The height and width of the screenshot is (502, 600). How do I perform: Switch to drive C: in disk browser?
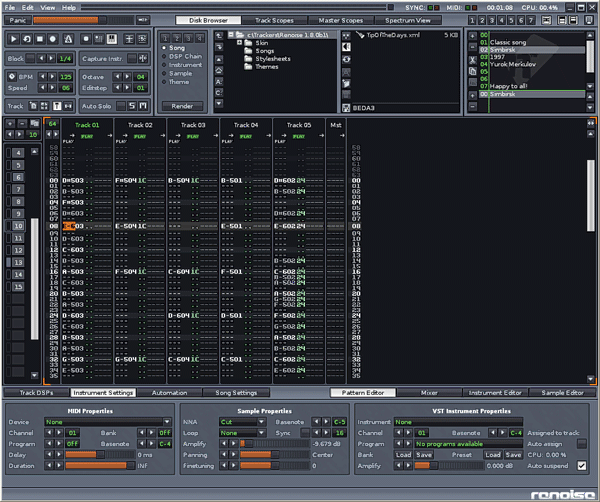(219, 92)
